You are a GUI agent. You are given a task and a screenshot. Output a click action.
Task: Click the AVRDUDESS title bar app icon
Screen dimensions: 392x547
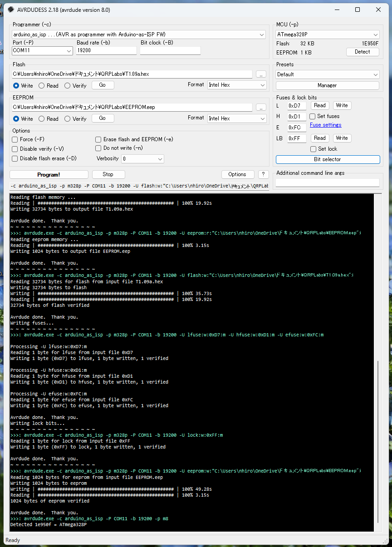[10, 10]
